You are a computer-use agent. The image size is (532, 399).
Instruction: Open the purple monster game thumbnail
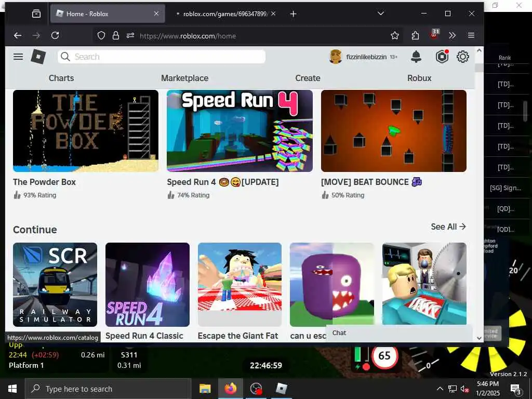click(x=332, y=285)
